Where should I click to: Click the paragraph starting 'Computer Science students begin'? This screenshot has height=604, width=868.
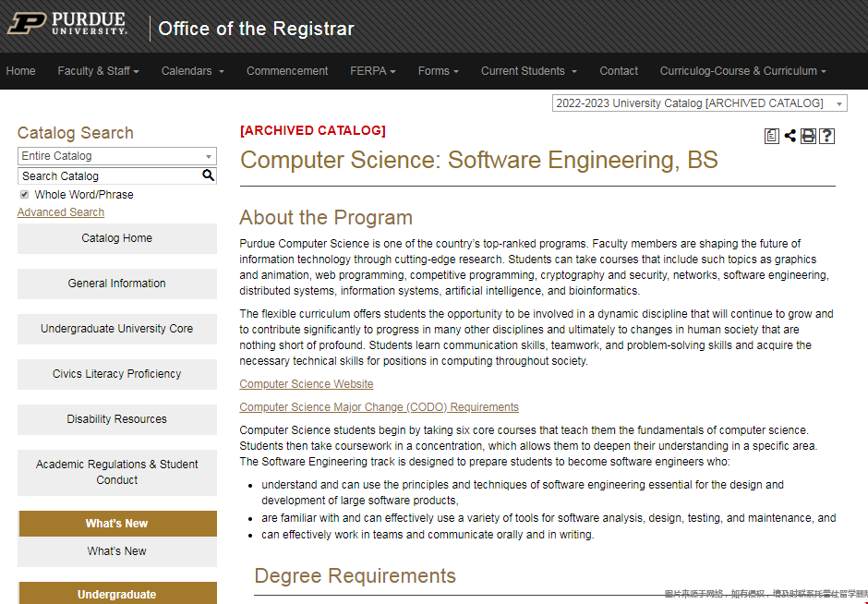click(529, 446)
